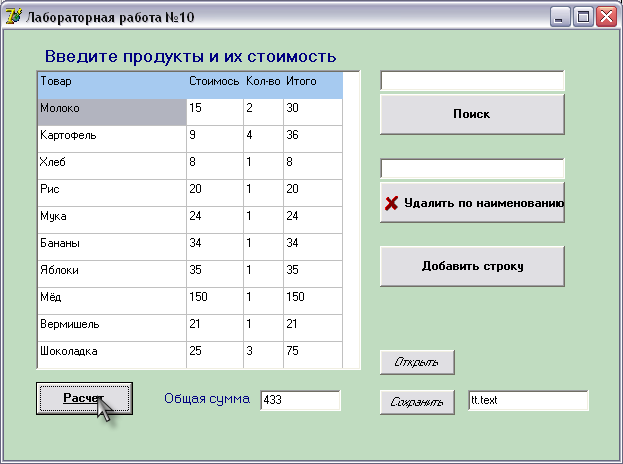The image size is (623, 464).
Task: Select the Шоколадка cell
Action: coord(112,355)
